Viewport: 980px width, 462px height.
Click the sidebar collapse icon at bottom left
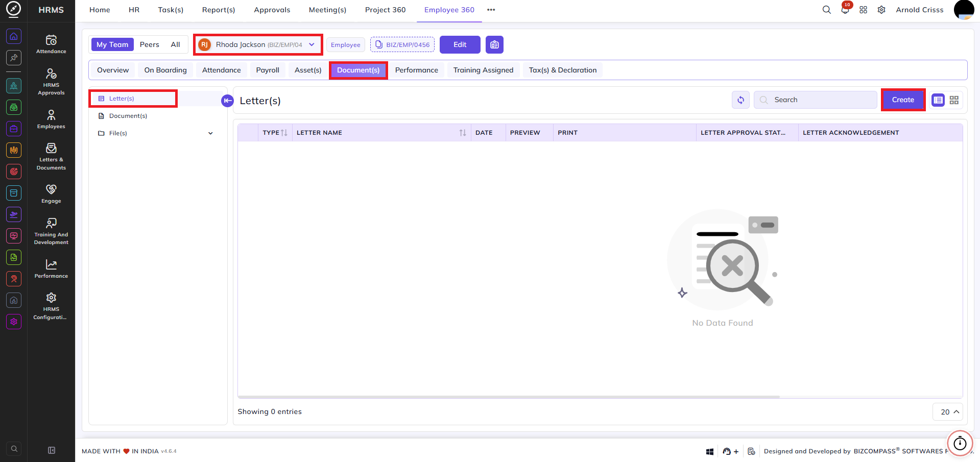tap(52, 450)
